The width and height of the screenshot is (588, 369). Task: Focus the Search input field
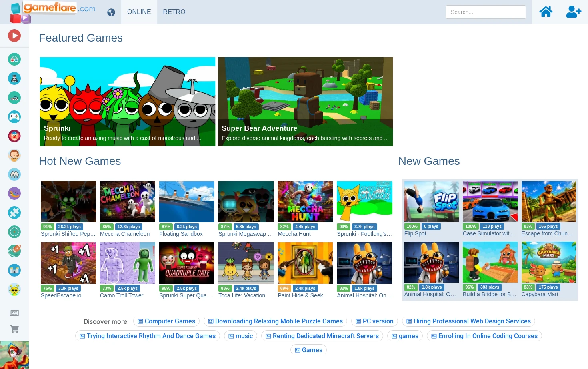[x=486, y=12]
